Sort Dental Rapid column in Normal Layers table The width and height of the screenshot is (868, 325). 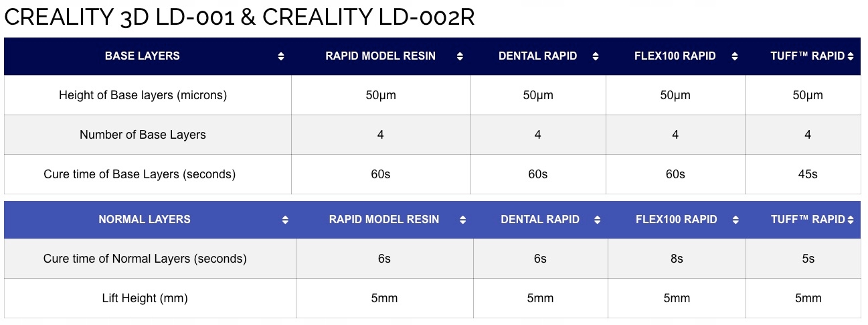click(x=598, y=220)
